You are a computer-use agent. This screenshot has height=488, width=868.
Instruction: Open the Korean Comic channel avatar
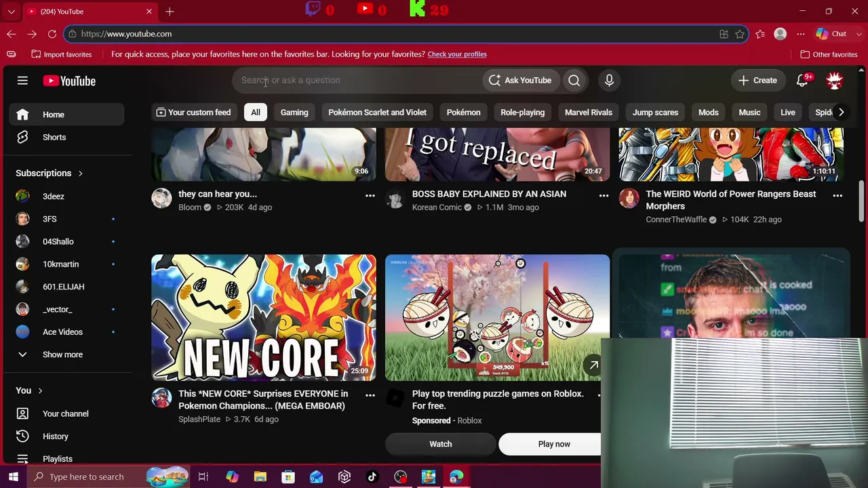(x=395, y=198)
